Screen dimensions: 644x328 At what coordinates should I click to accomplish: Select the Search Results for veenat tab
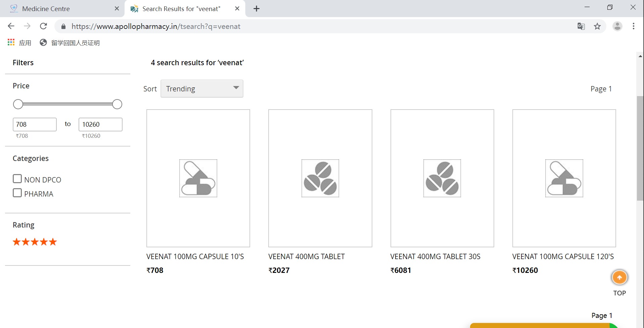click(x=185, y=9)
